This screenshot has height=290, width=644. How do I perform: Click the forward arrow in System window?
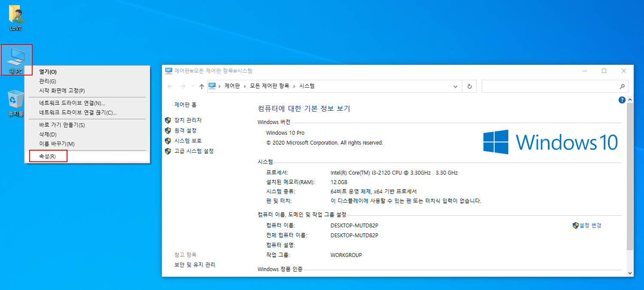pos(183,86)
